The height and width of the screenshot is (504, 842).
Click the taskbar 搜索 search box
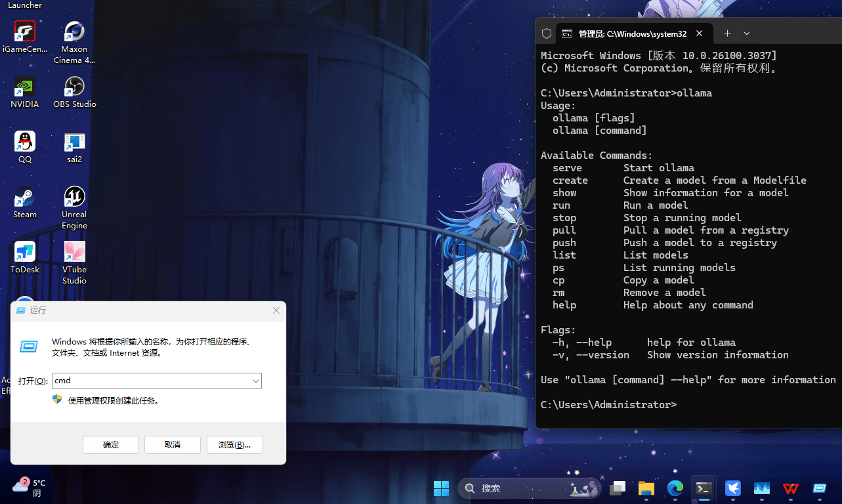click(518, 488)
